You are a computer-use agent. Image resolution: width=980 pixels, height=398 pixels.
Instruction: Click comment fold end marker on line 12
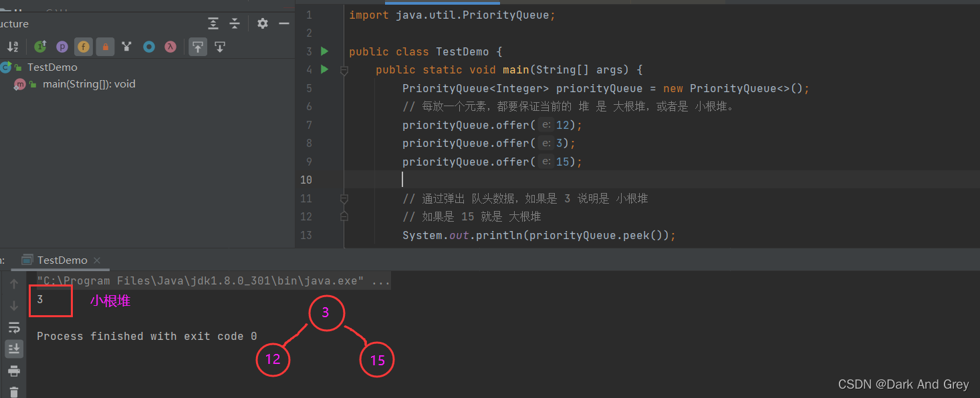(344, 216)
